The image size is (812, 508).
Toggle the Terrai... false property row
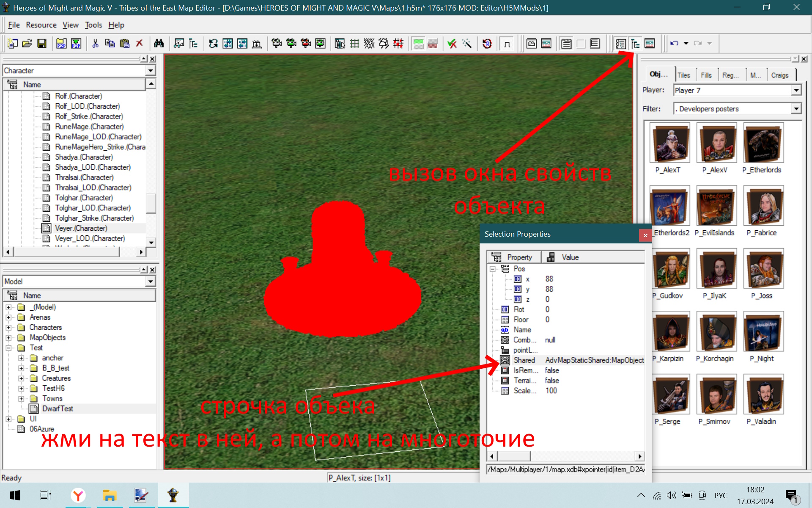[565, 381]
